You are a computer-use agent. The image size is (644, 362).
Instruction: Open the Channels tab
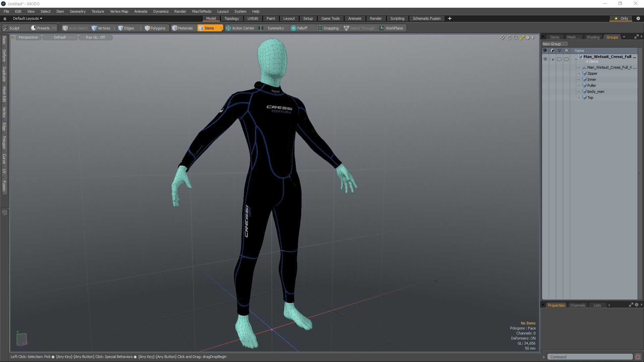577,305
